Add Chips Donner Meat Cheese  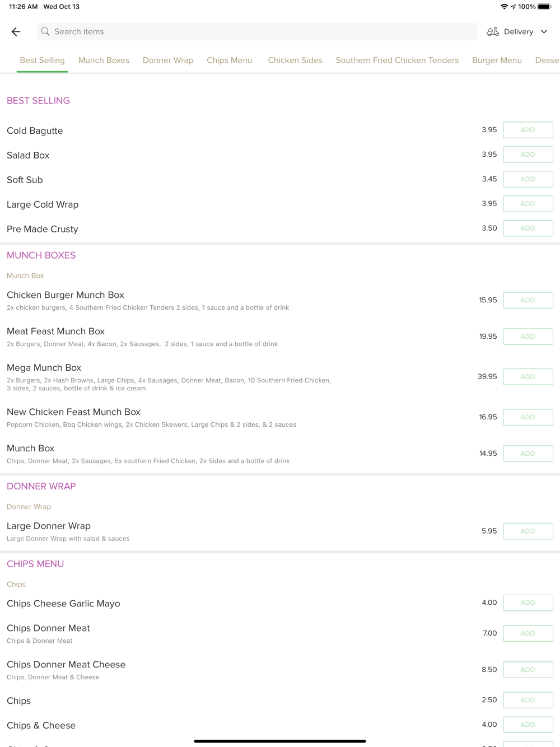tap(528, 670)
